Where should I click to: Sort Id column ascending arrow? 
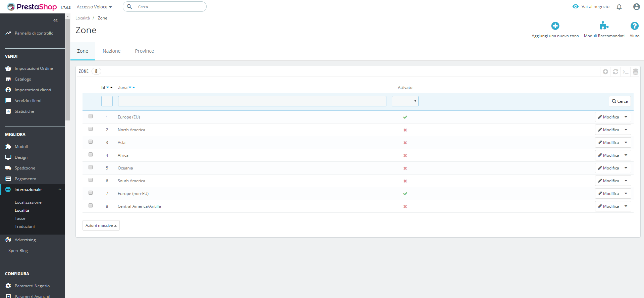[x=111, y=88]
